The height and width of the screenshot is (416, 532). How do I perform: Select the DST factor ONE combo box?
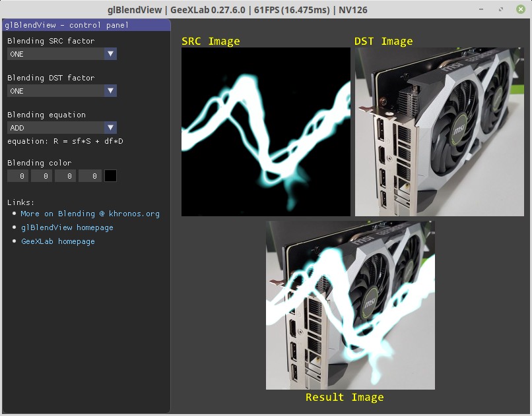(62, 91)
